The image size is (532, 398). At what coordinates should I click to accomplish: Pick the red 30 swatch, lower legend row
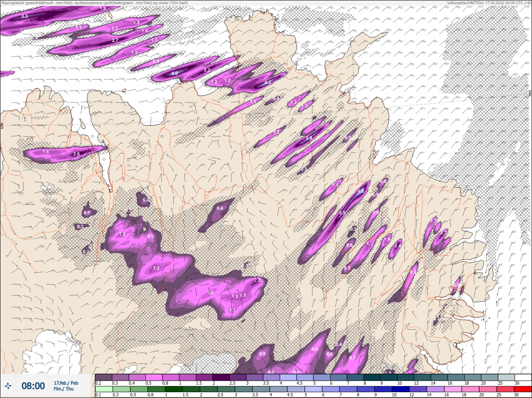point(523,389)
